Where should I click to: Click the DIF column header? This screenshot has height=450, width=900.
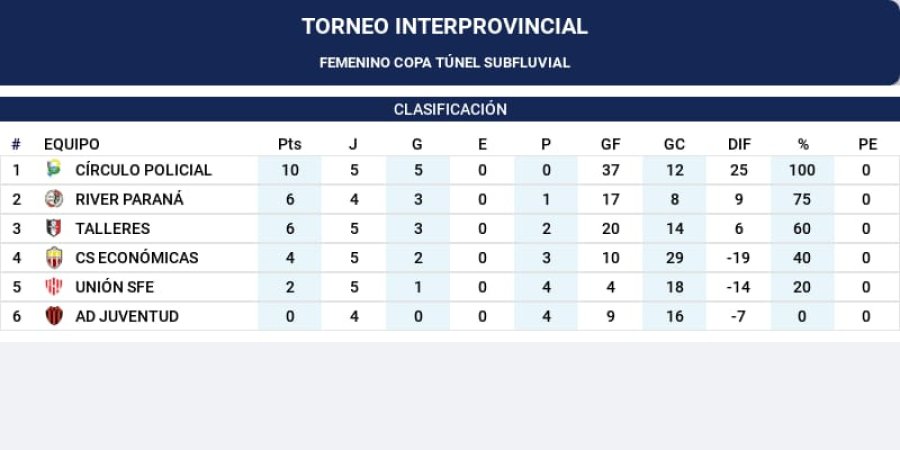pyautogui.click(x=739, y=144)
